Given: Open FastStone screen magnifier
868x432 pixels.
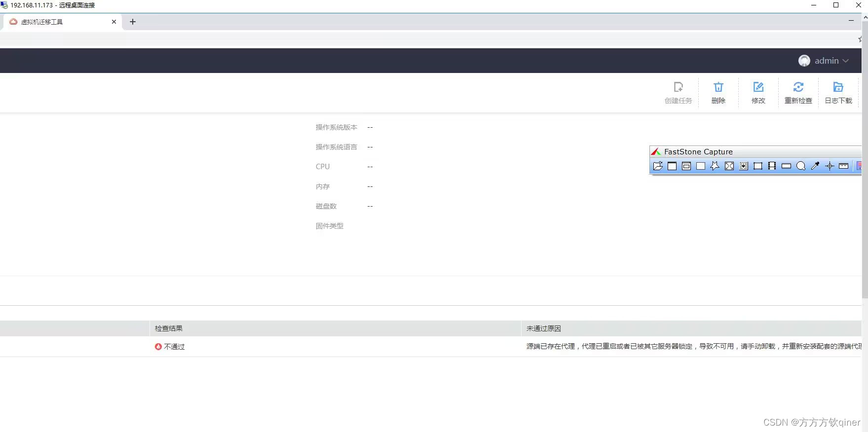Looking at the screenshot, I should click(801, 166).
